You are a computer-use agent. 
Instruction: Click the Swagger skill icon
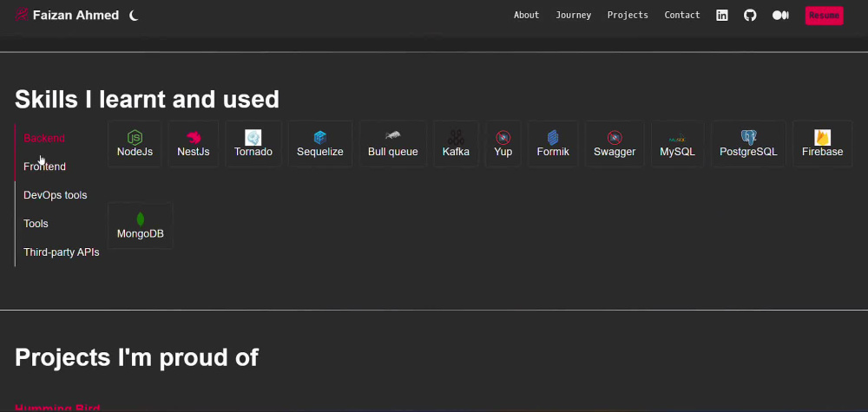(615, 137)
